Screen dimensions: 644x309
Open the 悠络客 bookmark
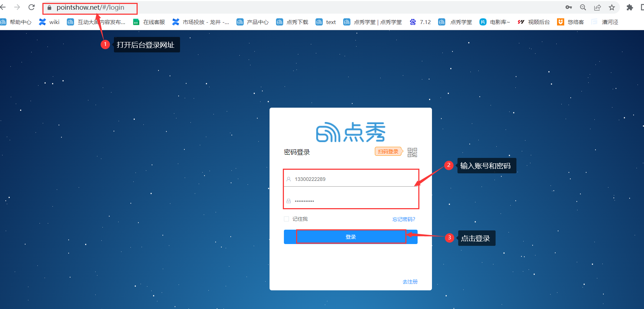(571, 22)
